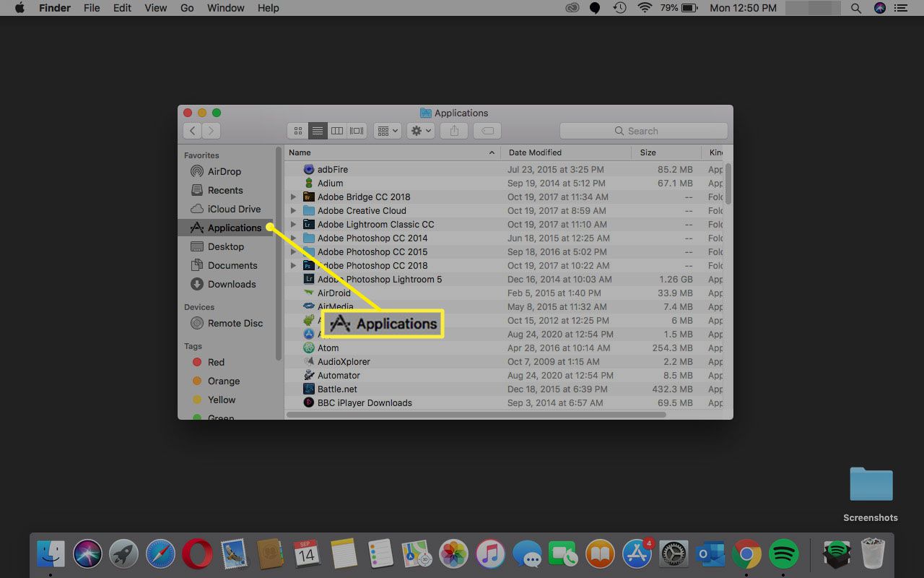Screen dimensions: 924x578
Task: Expand the Adobe Creative Cloud folder
Action: (x=293, y=210)
